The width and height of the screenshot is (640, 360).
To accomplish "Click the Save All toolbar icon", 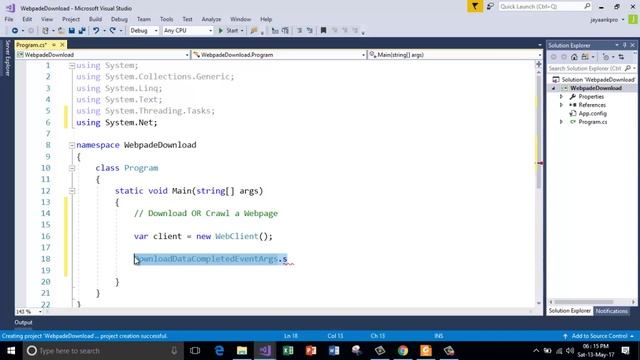I will (x=82, y=31).
